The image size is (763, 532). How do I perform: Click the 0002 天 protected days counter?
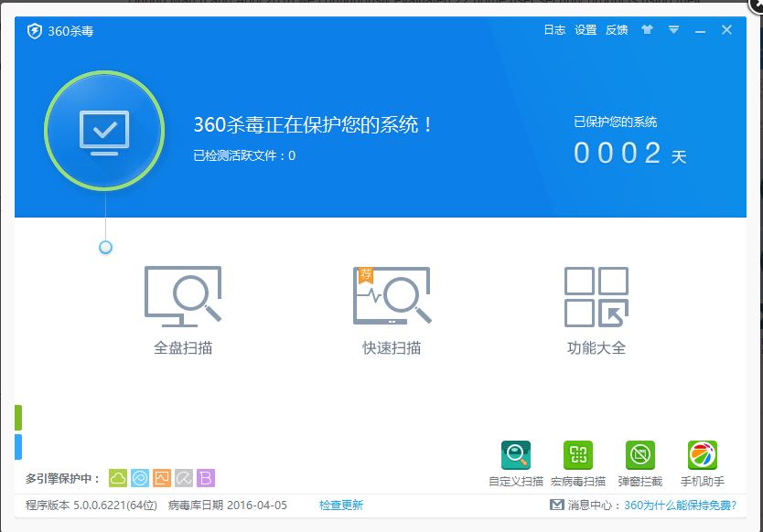(630, 154)
